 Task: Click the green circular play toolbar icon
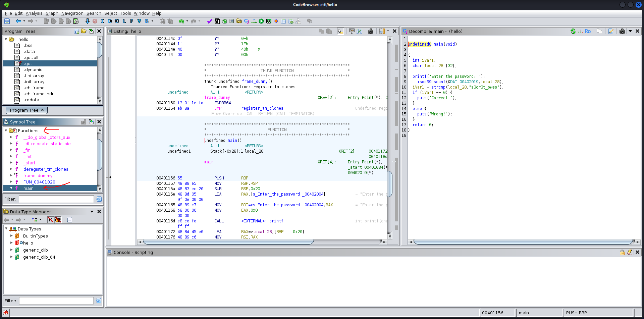coord(261,21)
